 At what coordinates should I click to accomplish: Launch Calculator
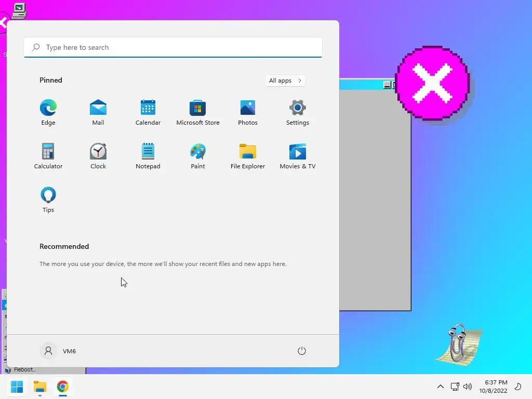coord(48,156)
